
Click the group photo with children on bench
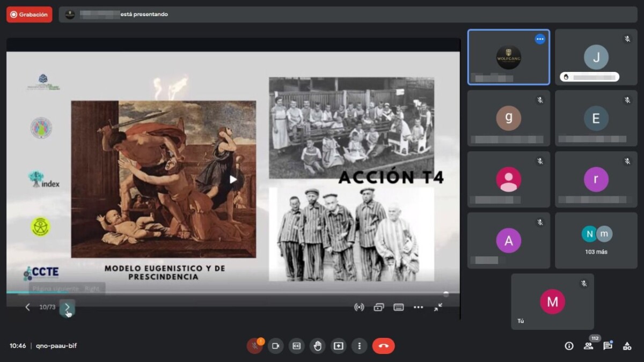352,128
